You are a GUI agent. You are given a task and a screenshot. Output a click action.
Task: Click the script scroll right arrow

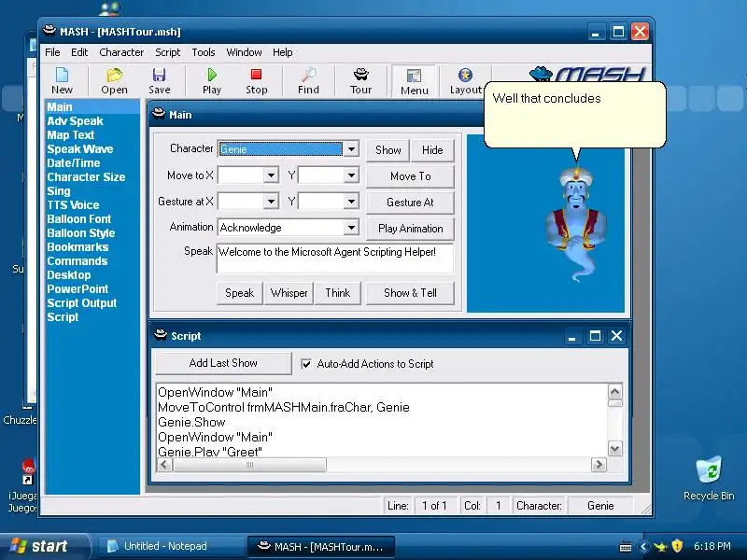point(599,465)
